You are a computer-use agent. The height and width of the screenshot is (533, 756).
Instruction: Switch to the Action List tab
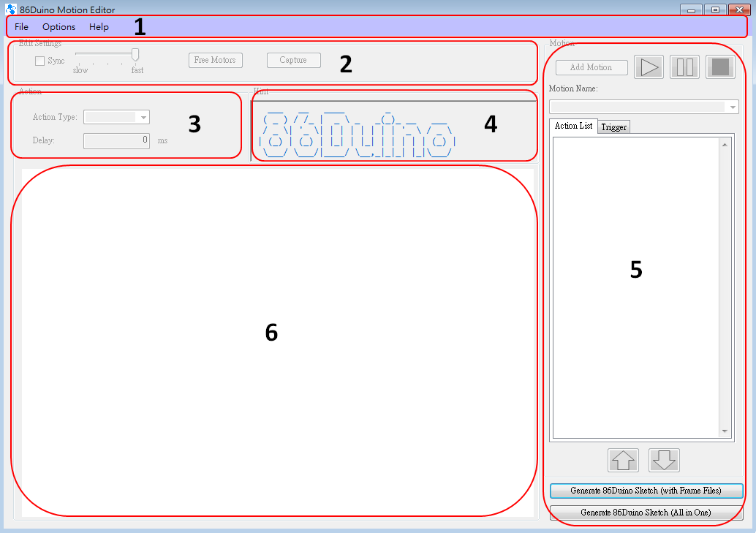(573, 126)
